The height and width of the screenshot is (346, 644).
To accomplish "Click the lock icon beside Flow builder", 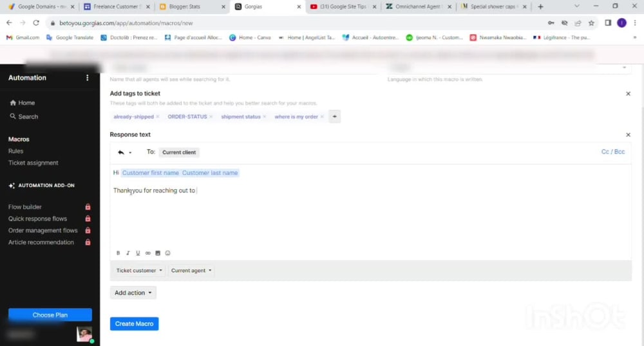I will [x=88, y=207].
